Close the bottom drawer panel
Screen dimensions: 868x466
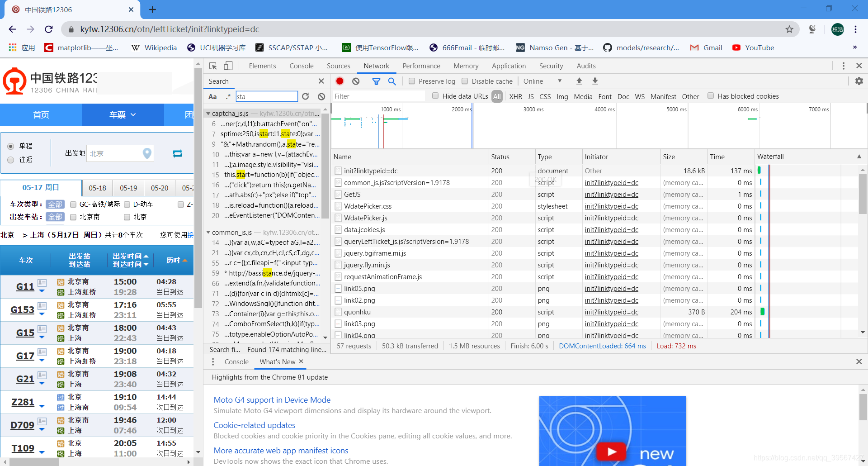click(x=859, y=361)
